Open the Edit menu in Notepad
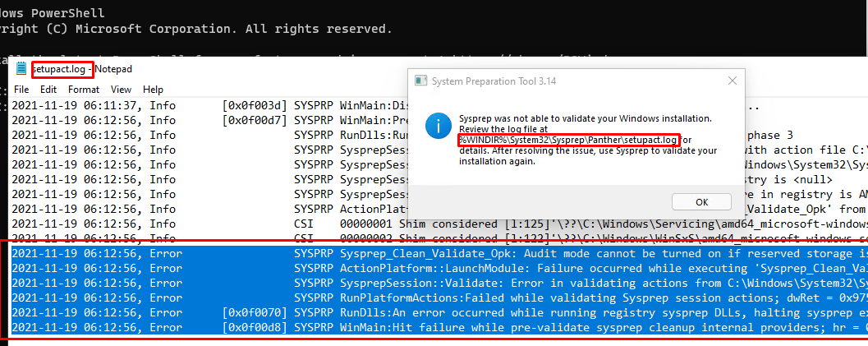This screenshot has width=868, height=346. 48,89
